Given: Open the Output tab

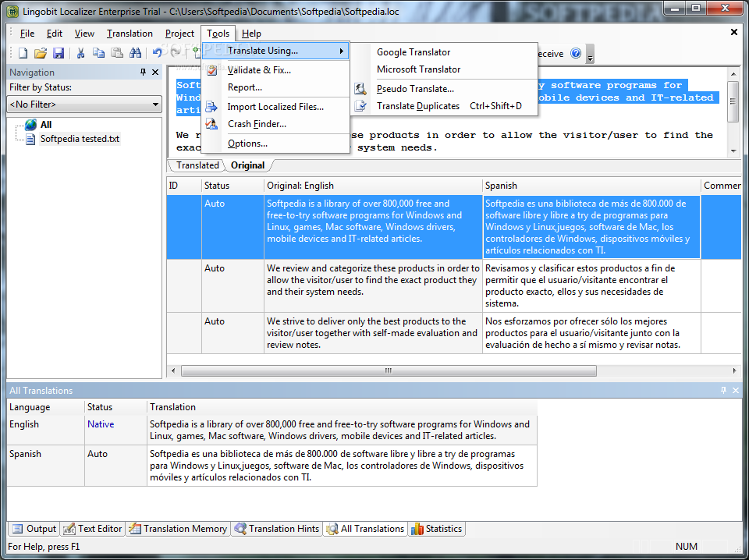Looking at the screenshot, I should click(x=34, y=529).
